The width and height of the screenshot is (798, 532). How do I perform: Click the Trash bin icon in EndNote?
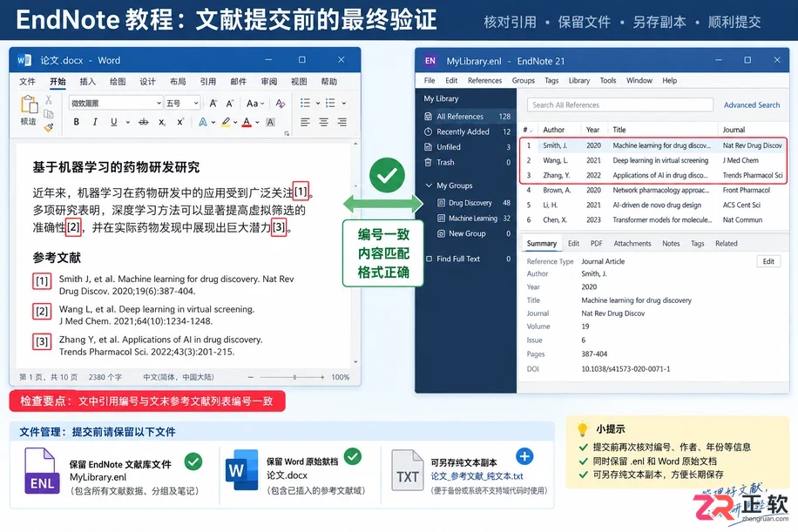pos(429,162)
